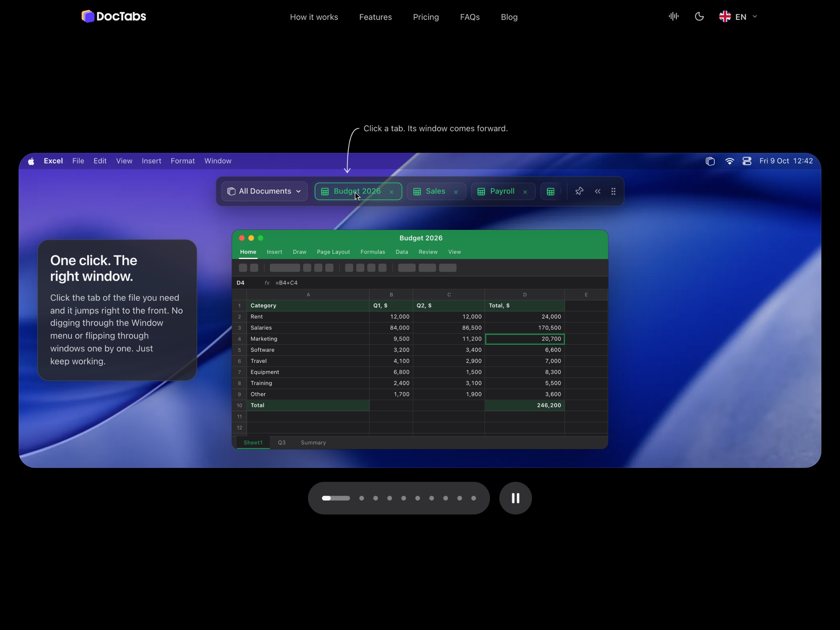Go to Features section

pyautogui.click(x=376, y=17)
